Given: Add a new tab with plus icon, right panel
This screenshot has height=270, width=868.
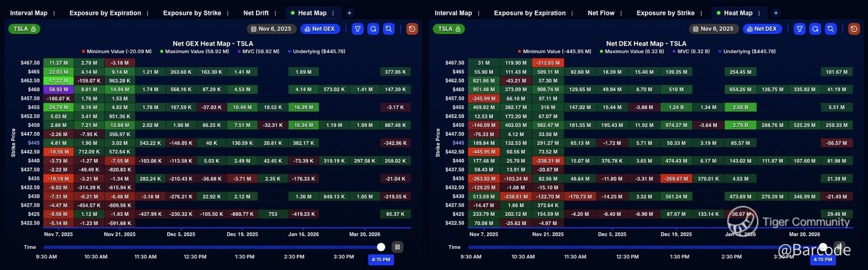Looking at the screenshot, I should (775, 13).
